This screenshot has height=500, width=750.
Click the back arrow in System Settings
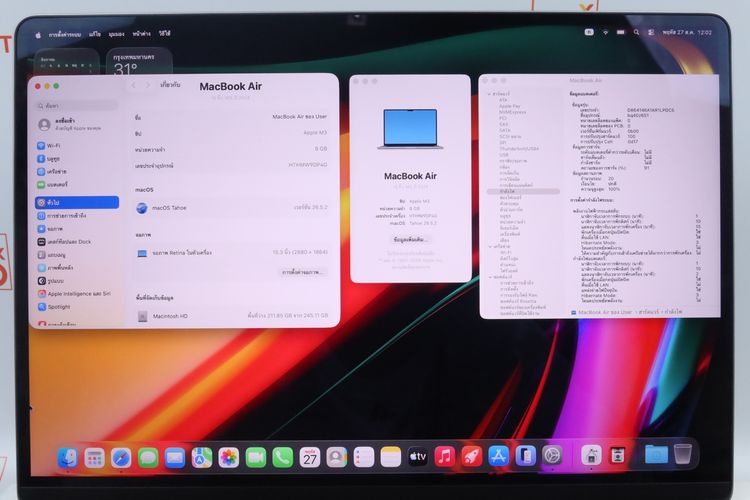point(133,85)
